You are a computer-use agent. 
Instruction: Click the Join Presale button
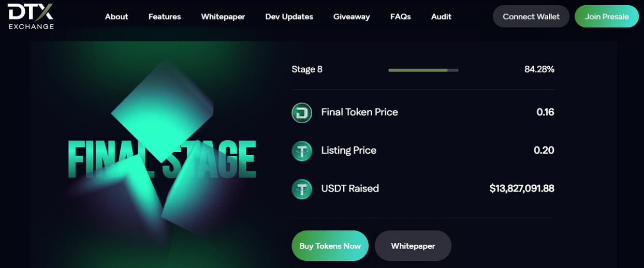(x=607, y=17)
